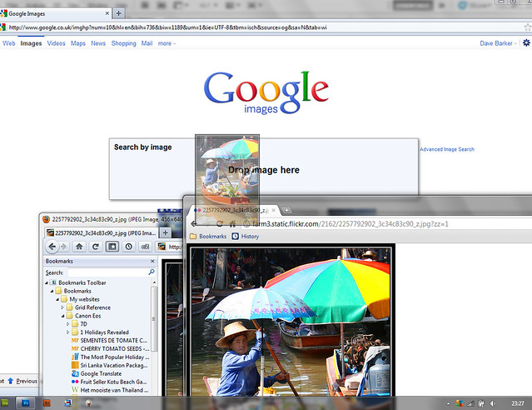Open the History bookmark bar item
Image resolution: width=532 pixels, height=410 pixels.
(246, 237)
